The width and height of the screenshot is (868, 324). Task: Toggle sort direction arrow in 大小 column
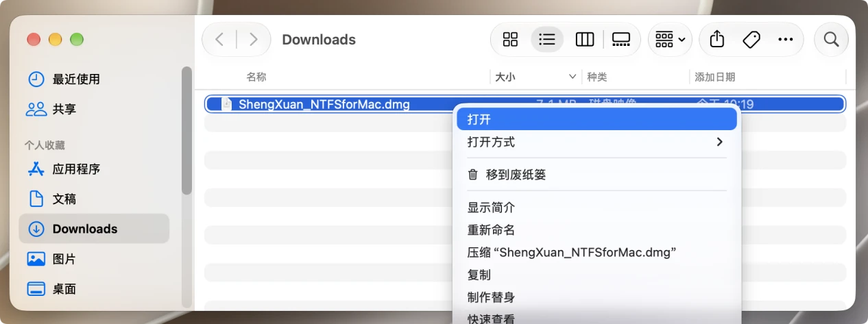572,77
